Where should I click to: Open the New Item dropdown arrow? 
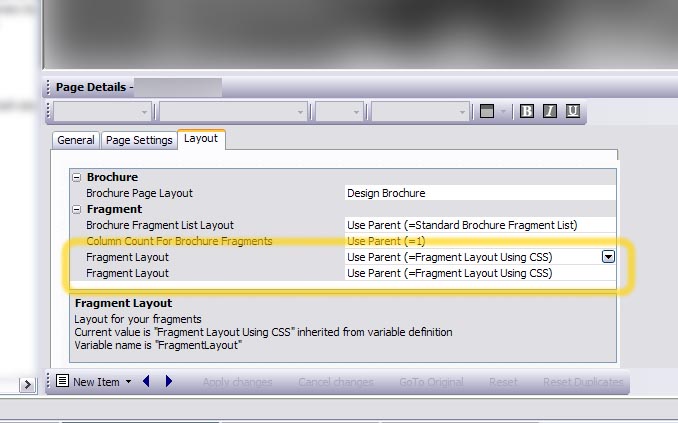point(128,382)
